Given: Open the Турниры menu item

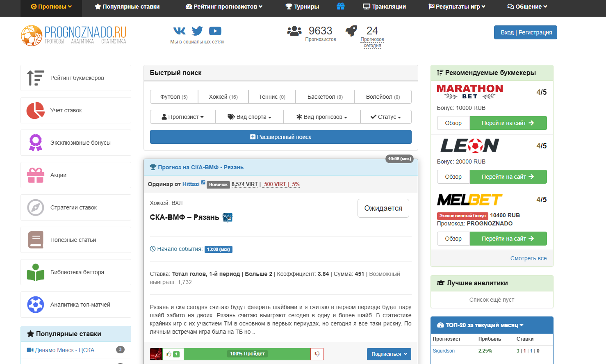Looking at the screenshot, I should tap(302, 7).
